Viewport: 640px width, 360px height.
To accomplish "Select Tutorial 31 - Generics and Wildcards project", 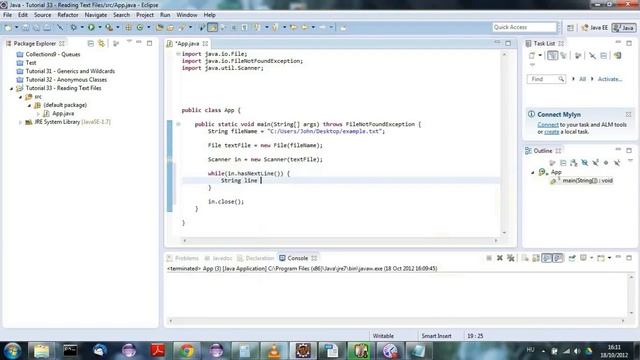I will tap(70, 71).
